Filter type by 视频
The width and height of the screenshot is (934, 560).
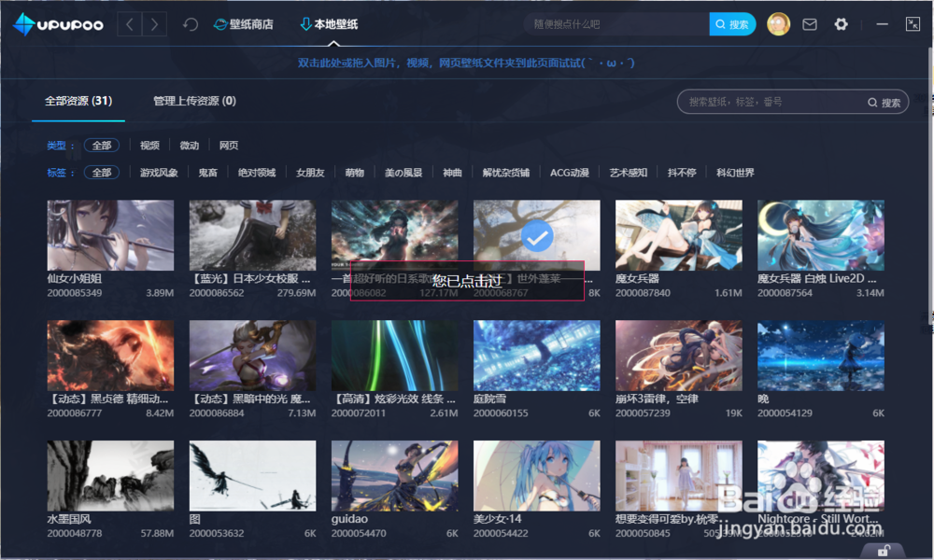pos(149,146)
